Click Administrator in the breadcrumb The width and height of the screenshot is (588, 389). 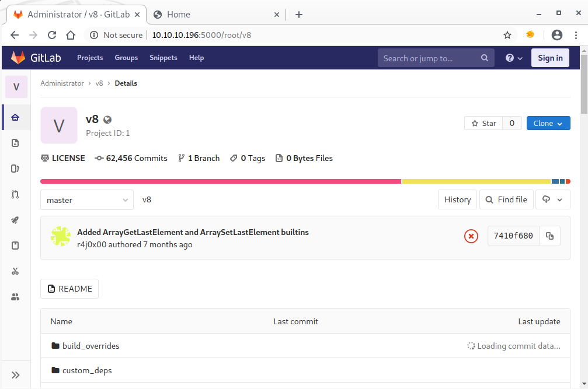[62, 83]
